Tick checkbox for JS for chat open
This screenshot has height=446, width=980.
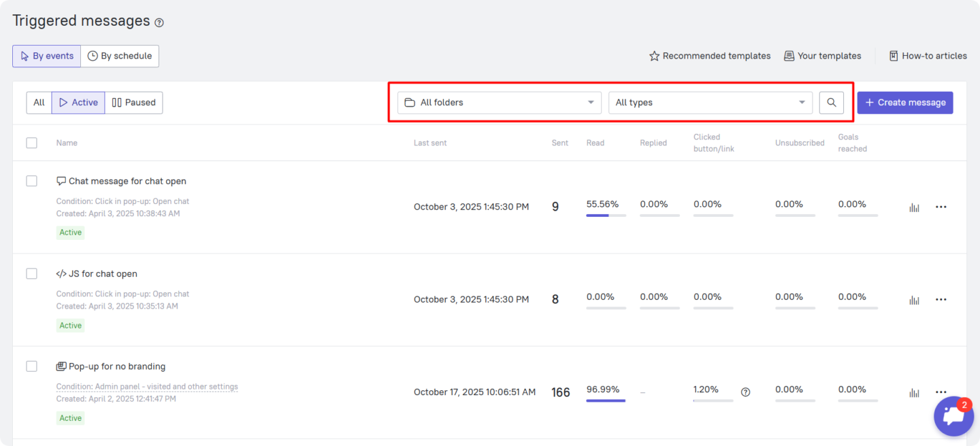(32, 273)
